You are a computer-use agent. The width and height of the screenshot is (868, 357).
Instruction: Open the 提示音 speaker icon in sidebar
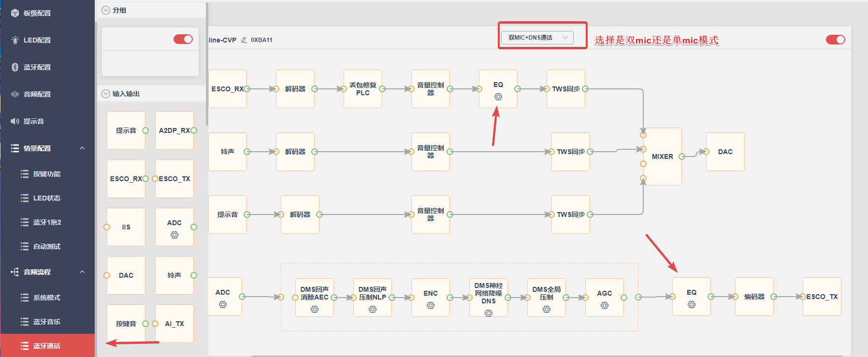point(15,121)
